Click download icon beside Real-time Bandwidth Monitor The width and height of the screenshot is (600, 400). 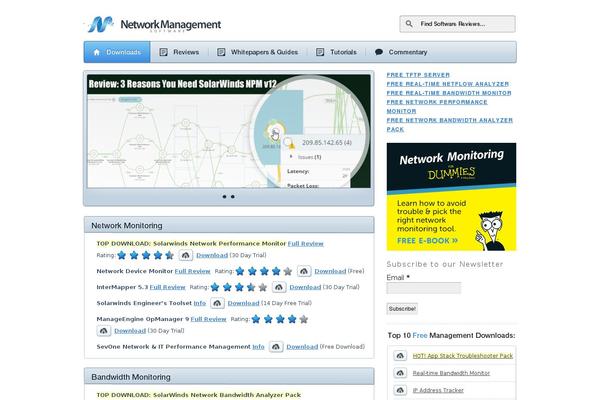point(400,373)
